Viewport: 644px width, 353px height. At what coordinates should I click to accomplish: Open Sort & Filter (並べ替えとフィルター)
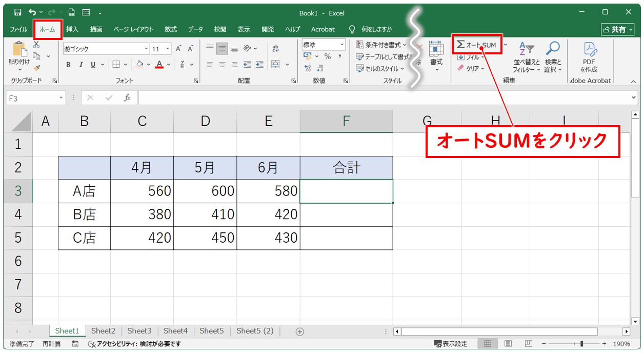[x=526, y=57]
